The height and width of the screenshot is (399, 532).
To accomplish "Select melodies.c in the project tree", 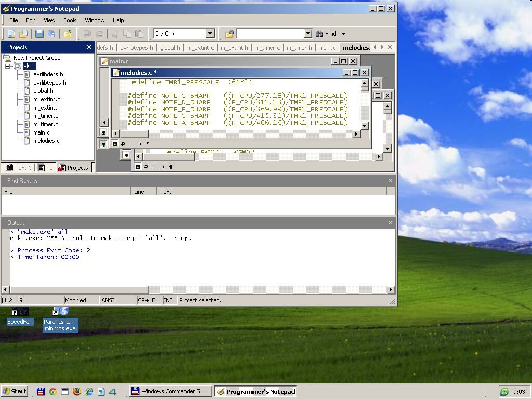I will (x=46, y=141).
